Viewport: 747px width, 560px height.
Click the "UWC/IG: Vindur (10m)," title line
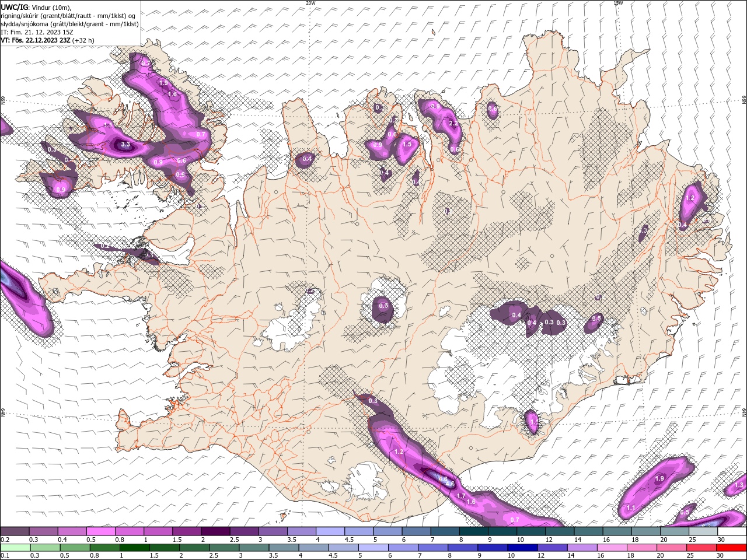coord(37,7)
